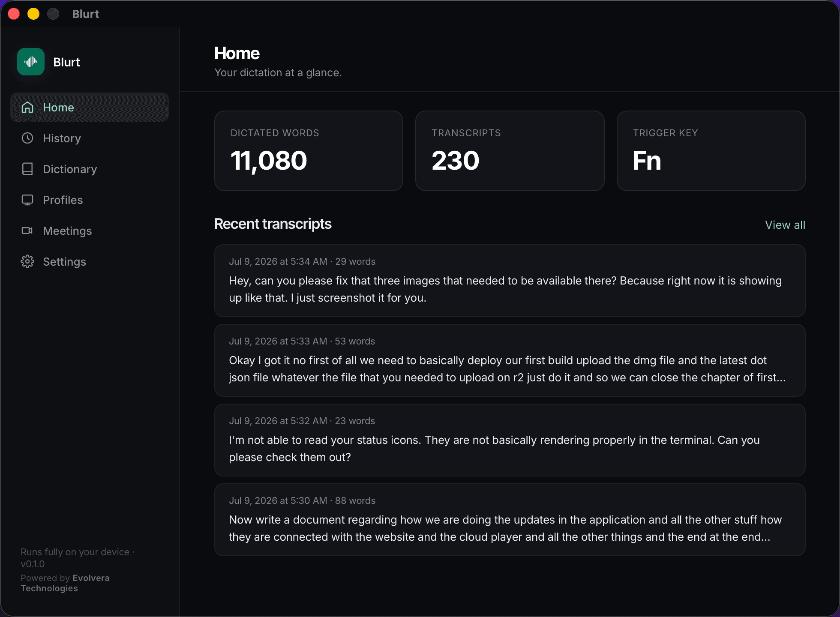The height and width of the screenshot is (617, 840).
Task: Click 'Runs fully on your device' version text
Action: pos(77,558)
